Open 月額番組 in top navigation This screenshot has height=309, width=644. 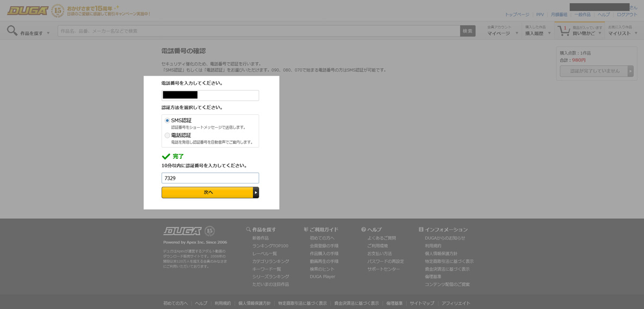tap(559, 14)
